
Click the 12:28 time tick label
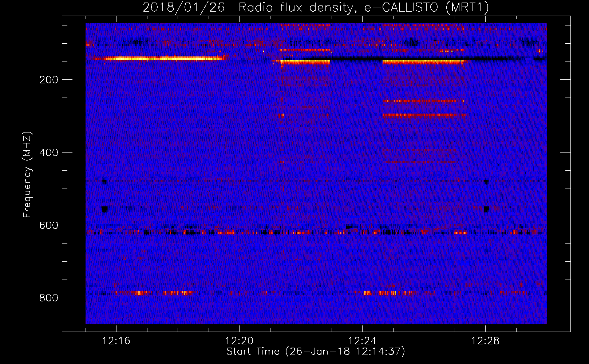[x=485, y=341]
